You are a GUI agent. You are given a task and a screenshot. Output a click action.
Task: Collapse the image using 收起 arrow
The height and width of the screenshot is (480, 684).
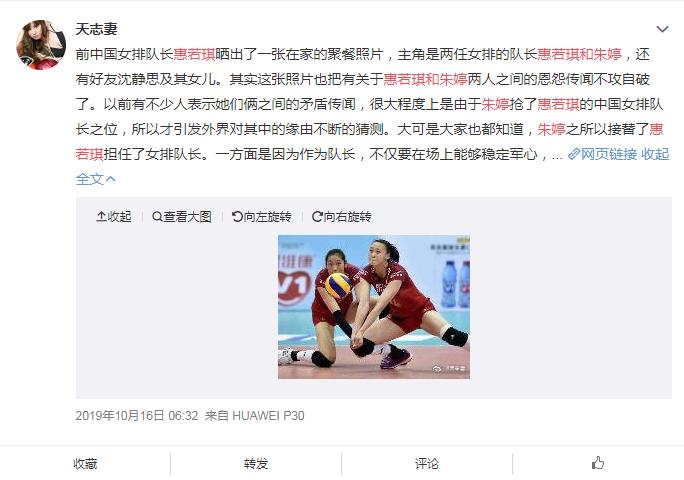click(113, 216)
